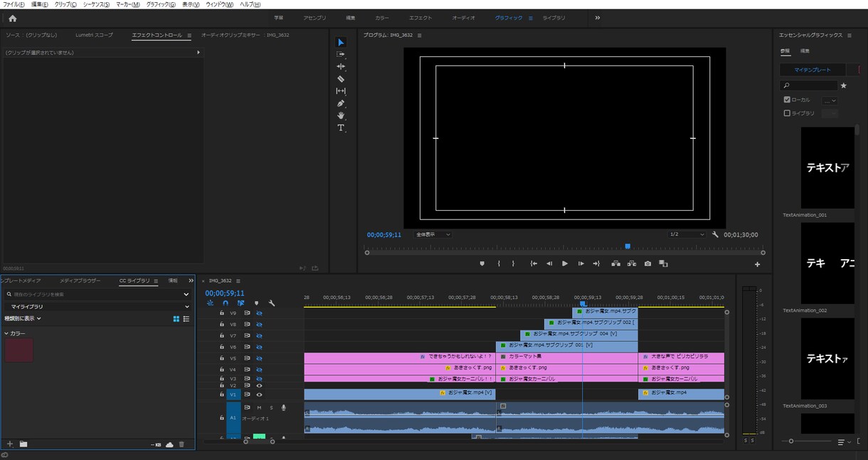868x460 pixels.
Task: Open the 全体表示 zoom dropdown
Action: tap(433, 234)
